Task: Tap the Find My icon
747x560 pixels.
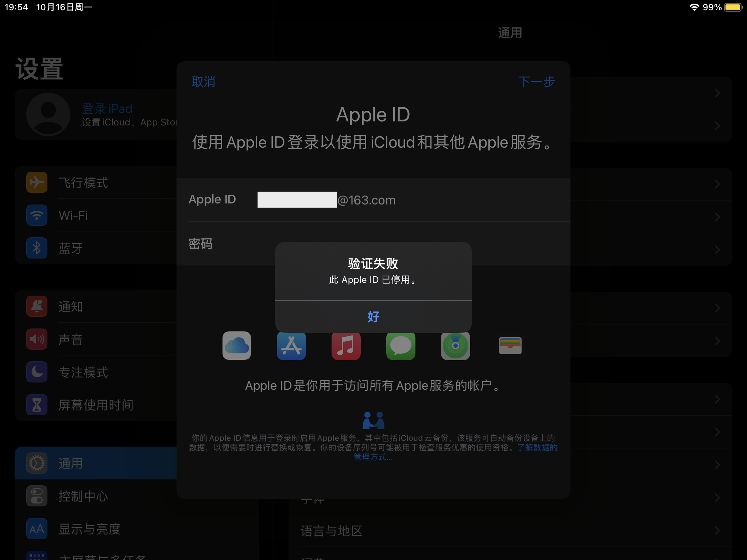Action: pyautogui.click(x=455, y=346)
